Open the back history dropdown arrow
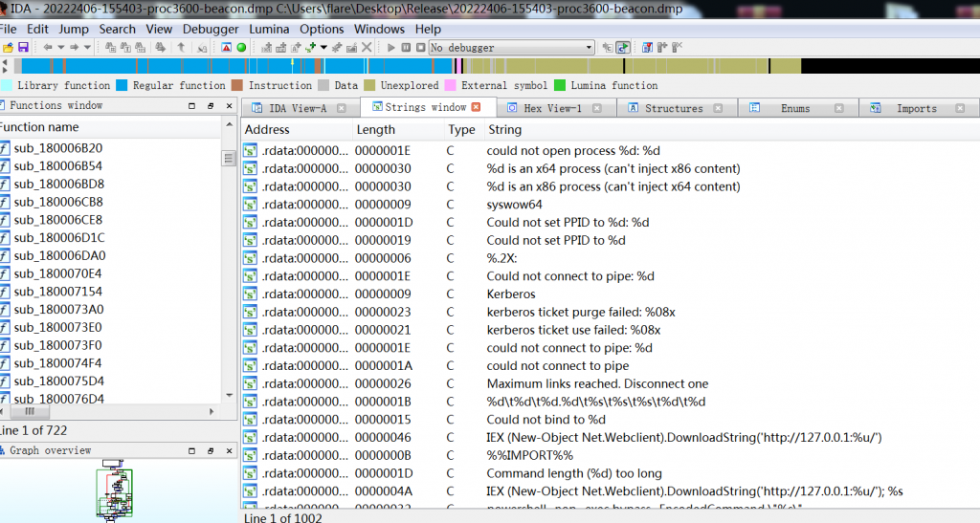This screenshot has width=980, height=523. (x=60, y=48)
